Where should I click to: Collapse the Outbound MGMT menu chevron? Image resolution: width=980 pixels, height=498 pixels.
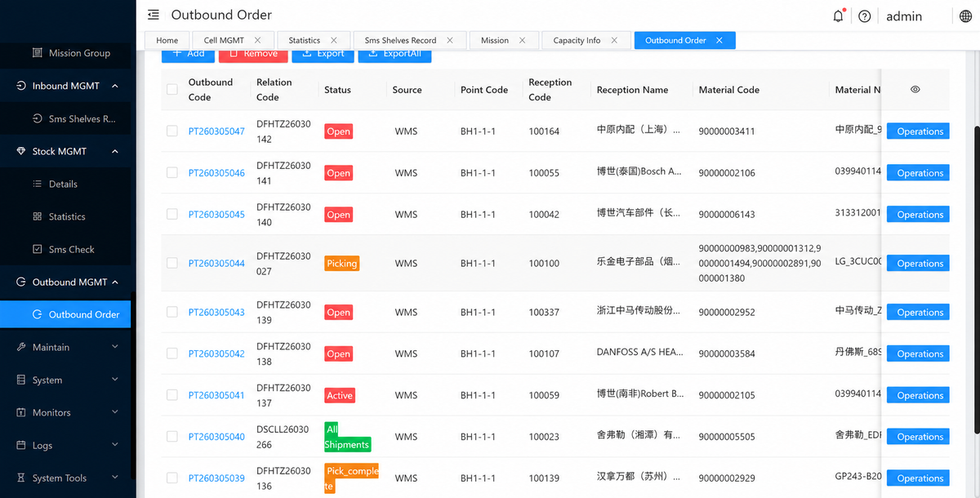[x=114, y=282]
